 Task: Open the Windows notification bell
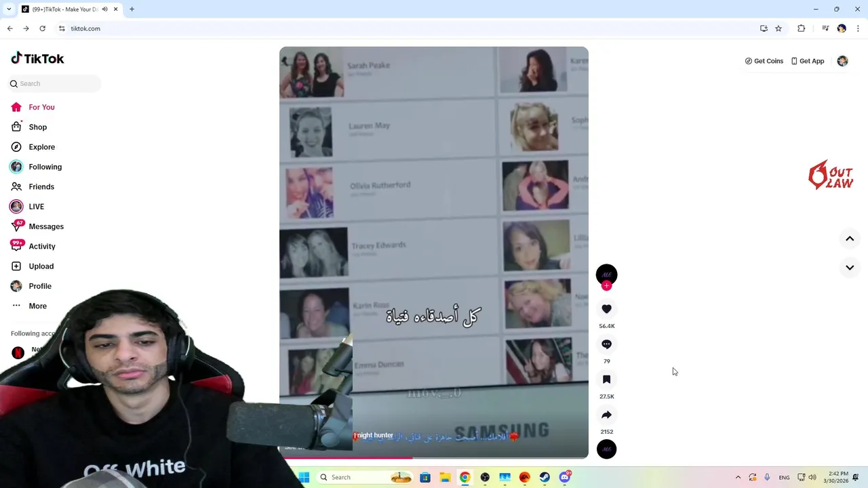(856, 477)
